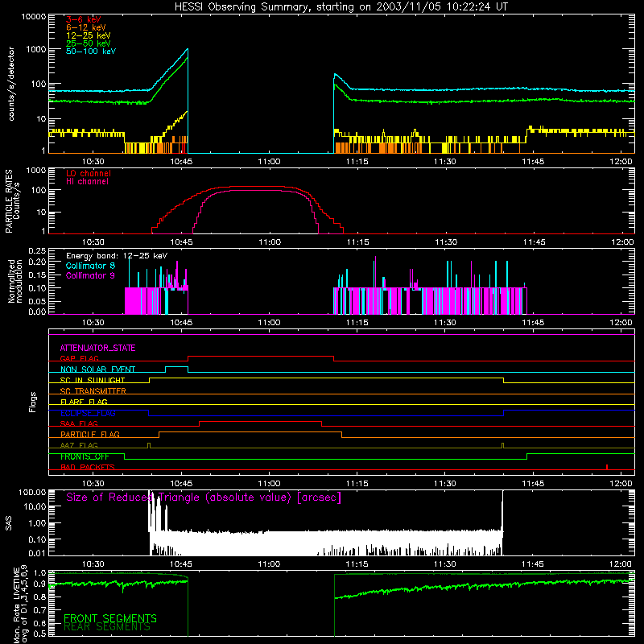Select the LO channel legend label
This screenshot has height=644, width=644.
tap(88, 173)
